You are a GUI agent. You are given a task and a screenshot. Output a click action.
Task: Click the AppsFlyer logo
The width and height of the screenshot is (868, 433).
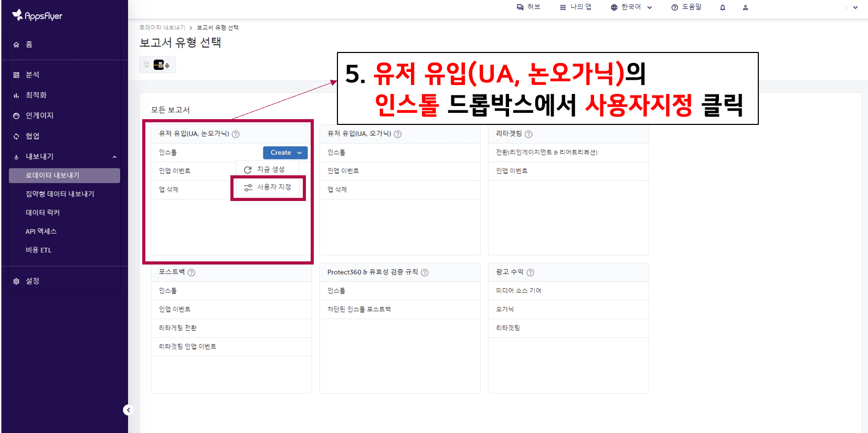tap(37, 16)
